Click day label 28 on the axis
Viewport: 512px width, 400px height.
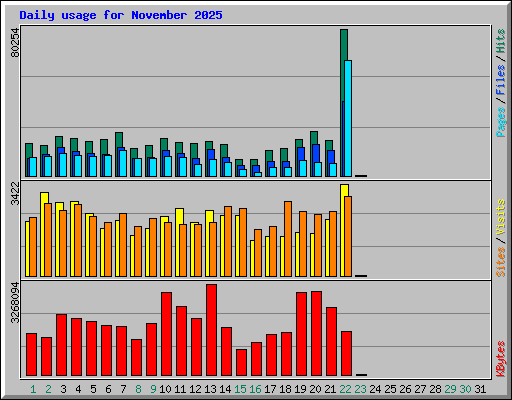coord(435,389)
